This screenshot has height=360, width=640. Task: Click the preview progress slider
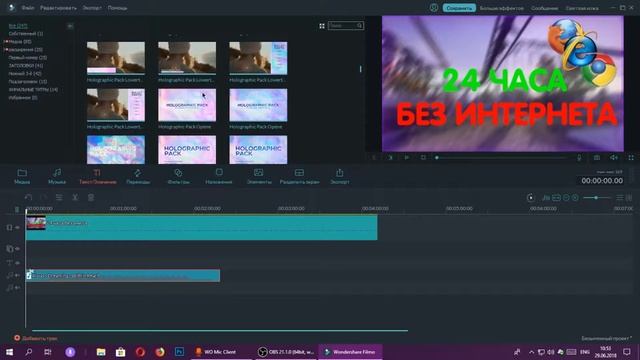coord(501,158)
